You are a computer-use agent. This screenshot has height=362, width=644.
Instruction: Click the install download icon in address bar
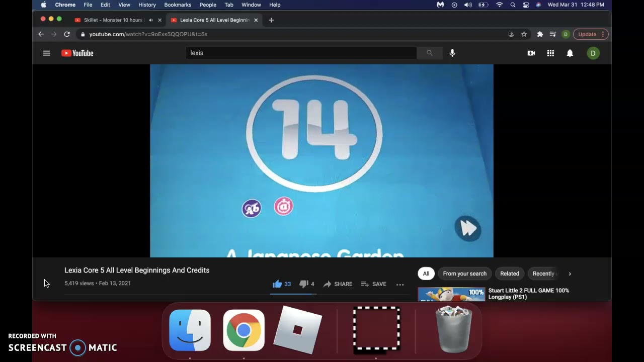(x=511, y=34)
